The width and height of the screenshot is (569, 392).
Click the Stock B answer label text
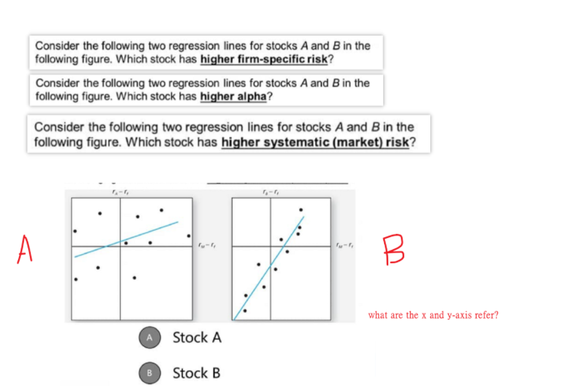pyautogui.click(x=196, y=373)
